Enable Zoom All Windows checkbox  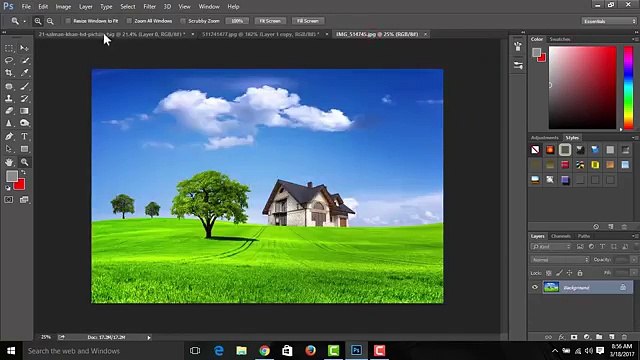point(129,21)
